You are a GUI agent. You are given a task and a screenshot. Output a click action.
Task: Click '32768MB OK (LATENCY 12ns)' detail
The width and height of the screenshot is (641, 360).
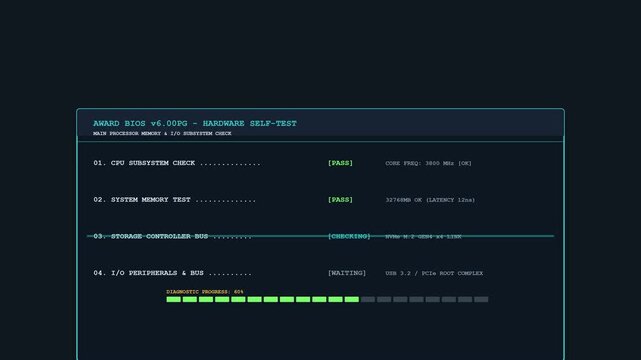430,200
